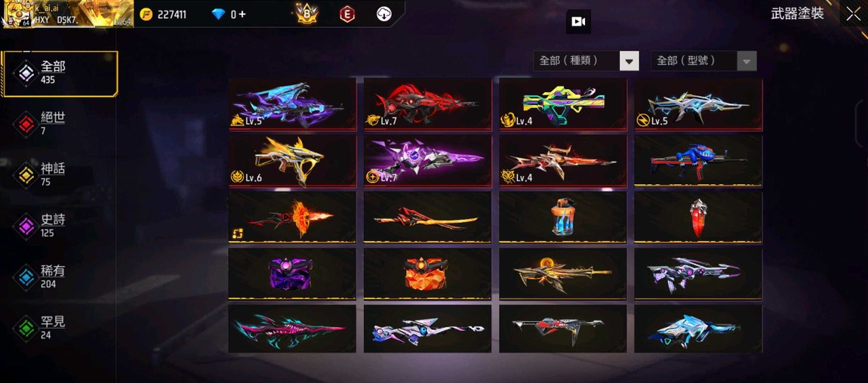
Task: Choose the red crystal grenade skin
Action: pos(698,217)
